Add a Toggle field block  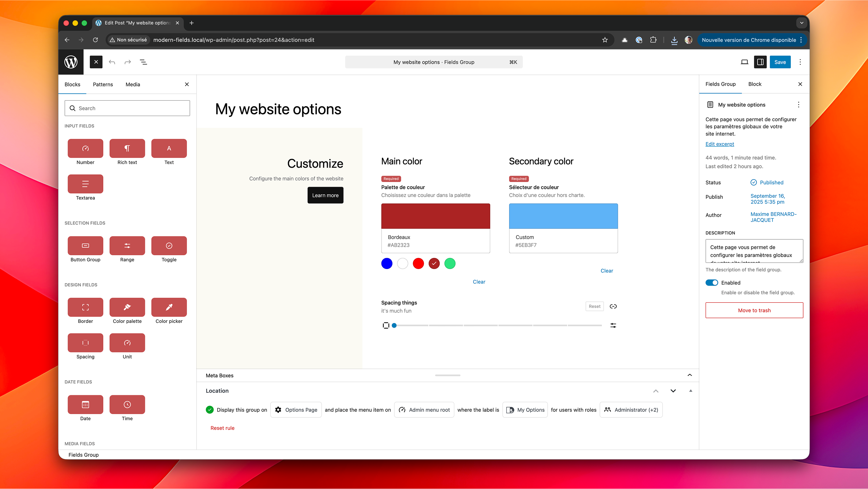coord(169,246)
